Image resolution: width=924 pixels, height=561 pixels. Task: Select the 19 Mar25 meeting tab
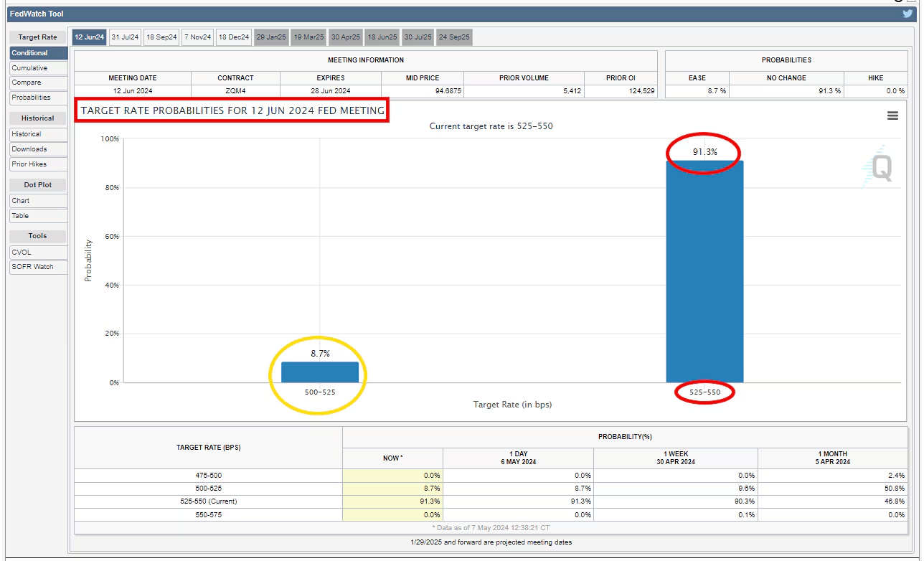click(x=308, y=37)
